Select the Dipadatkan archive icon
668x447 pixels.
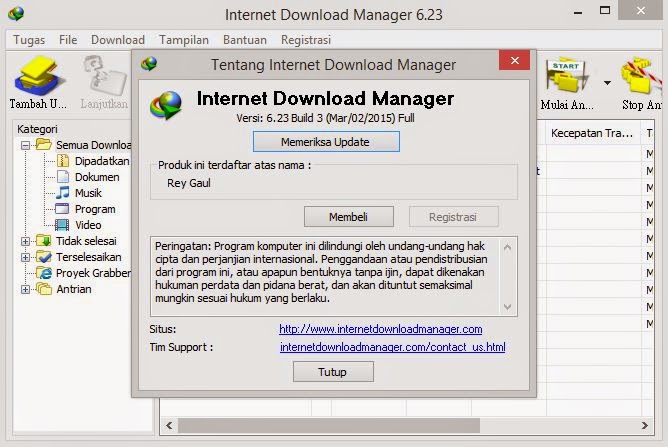click(63, 161)
